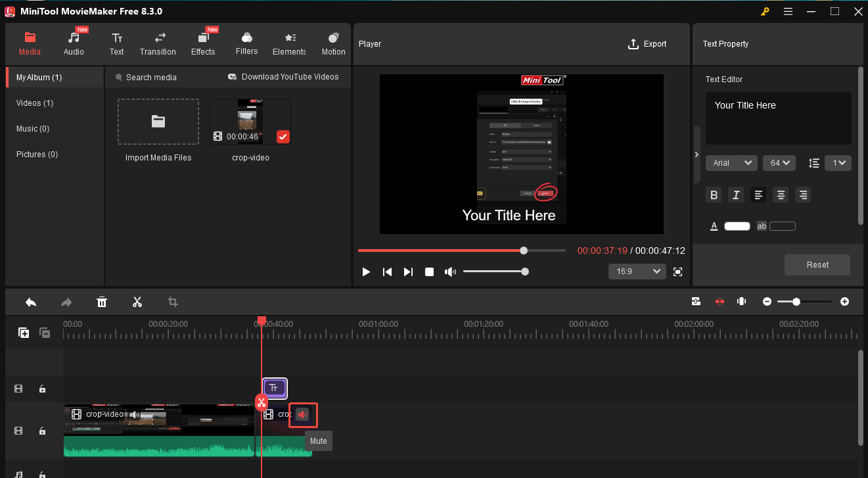Viewport: 868px width, 478px height.
Task: Click the scissors split icon in timeline toolbar
Action: pyautogui.click(x=137, y=302)
